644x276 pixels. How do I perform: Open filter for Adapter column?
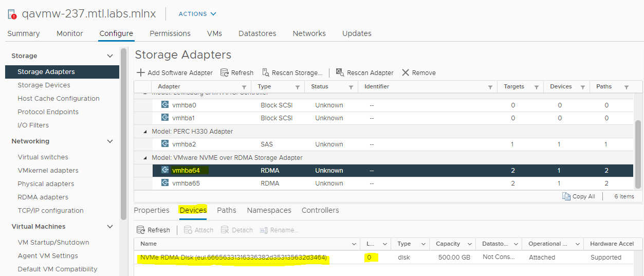[x=244, y=87]
